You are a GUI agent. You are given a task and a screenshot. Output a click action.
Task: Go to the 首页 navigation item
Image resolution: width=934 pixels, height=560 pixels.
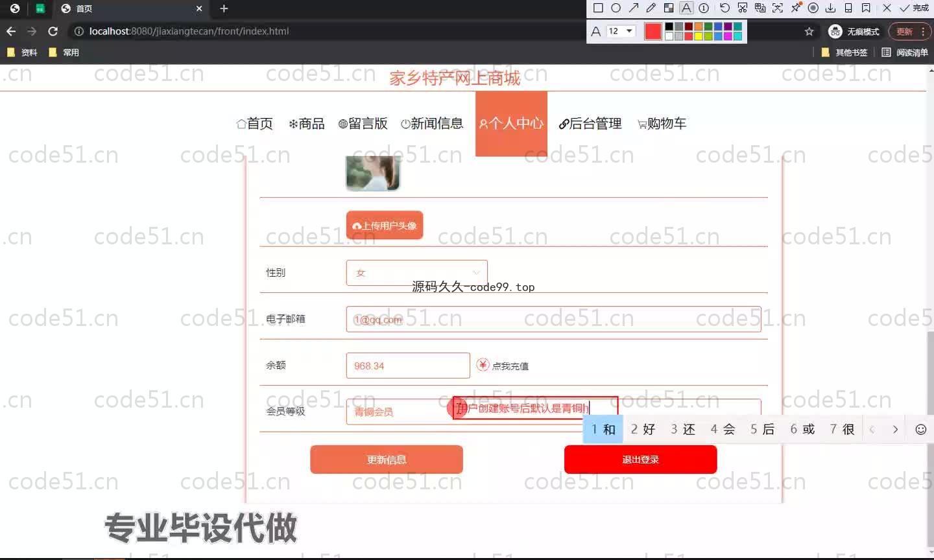pos(254,123)
